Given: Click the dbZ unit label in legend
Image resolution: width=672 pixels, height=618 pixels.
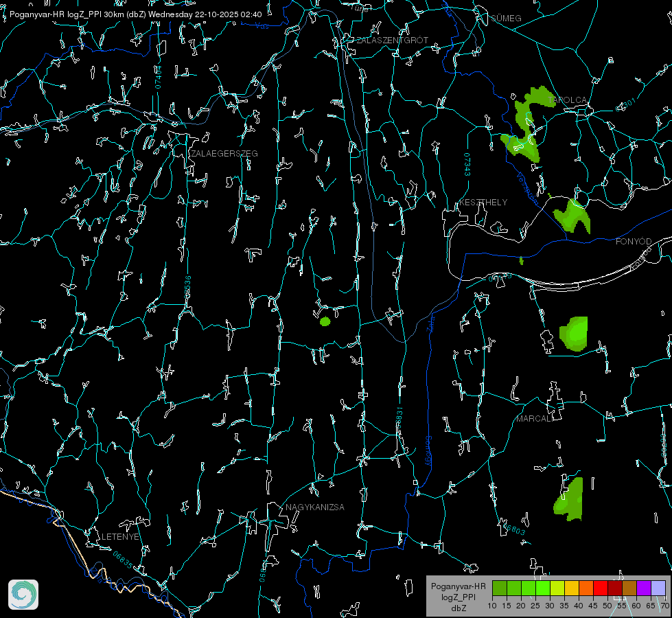Looking at the screenshot, I should pos(459,608).
